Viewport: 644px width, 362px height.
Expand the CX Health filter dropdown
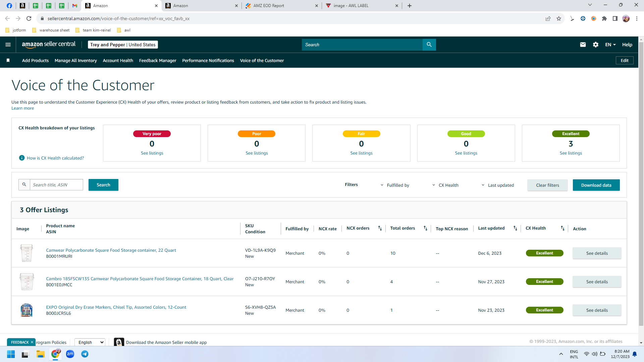(x=445, y=185)
